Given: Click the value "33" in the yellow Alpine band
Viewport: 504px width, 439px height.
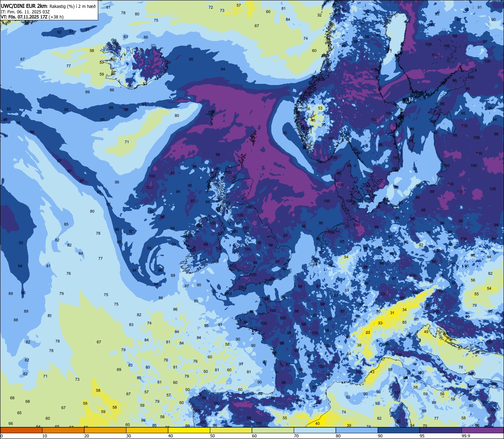Looking at the screenshot, I should pyautogui.click(x=380, y=323).
